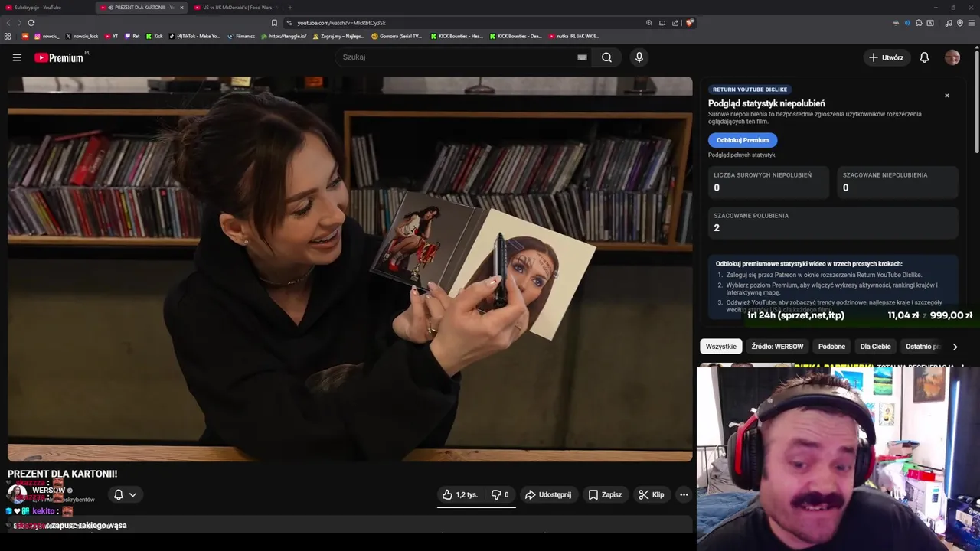Screen dimensions: 980x551
Task: Click the video player area
Action: (350, 269)
